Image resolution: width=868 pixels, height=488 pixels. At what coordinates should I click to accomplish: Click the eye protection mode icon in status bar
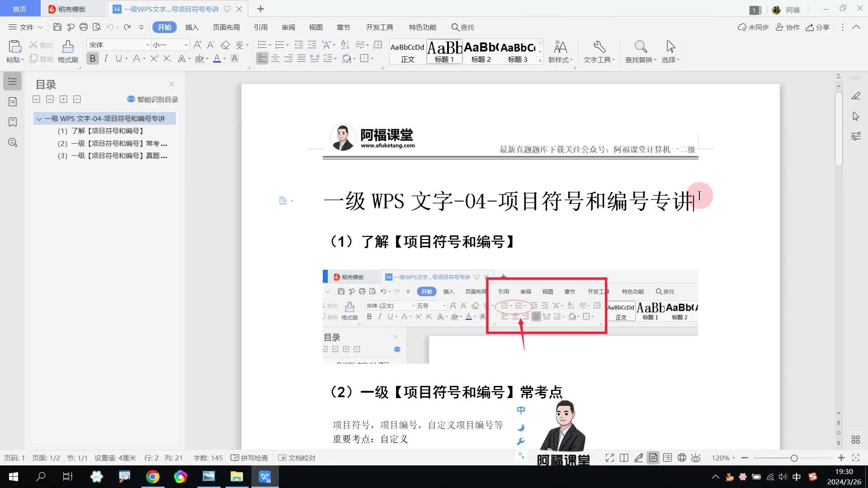coord(696,458)
